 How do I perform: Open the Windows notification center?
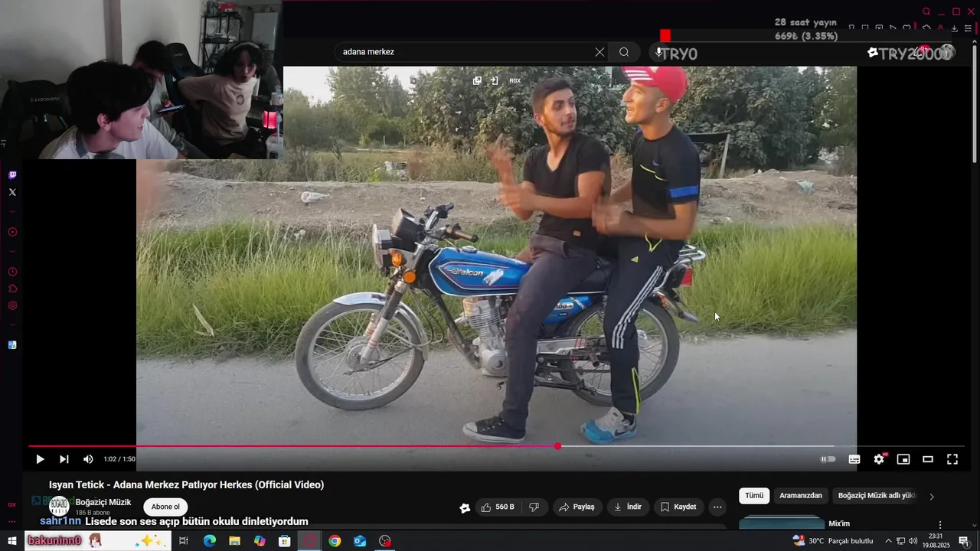coord(964,541)
